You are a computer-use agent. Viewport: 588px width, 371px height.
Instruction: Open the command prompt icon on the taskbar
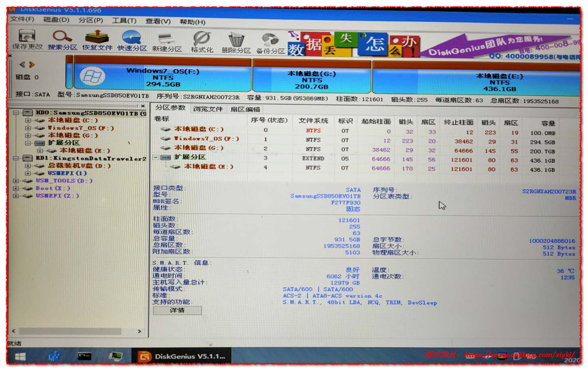84,357
